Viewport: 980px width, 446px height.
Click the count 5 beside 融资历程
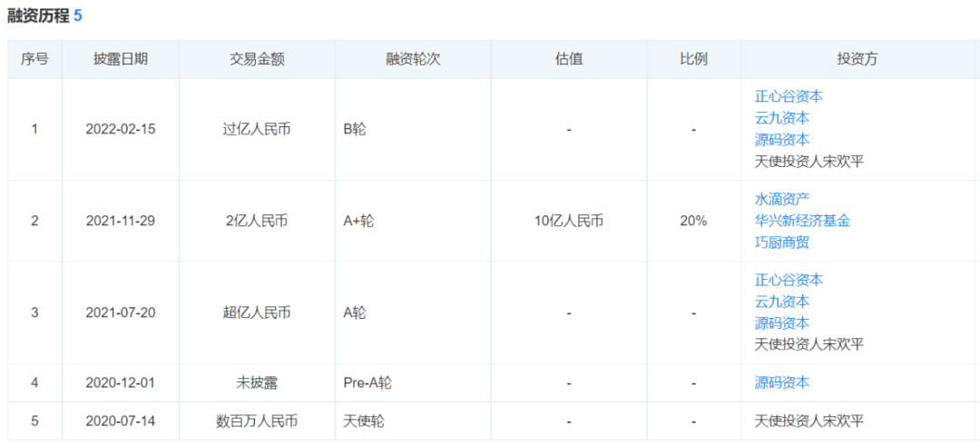(77, 16)
